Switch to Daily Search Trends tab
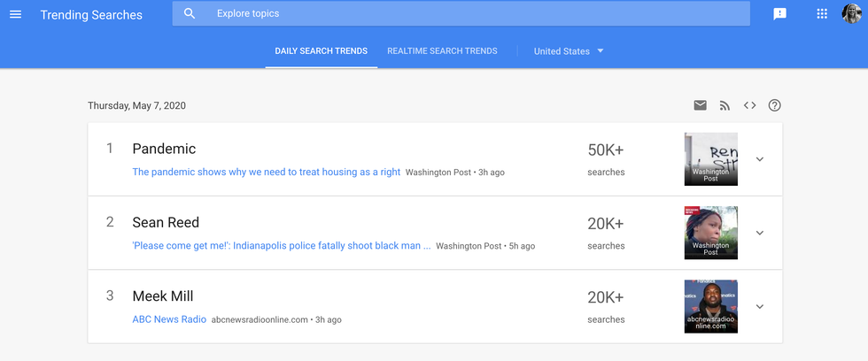 (x=321, y=51)
